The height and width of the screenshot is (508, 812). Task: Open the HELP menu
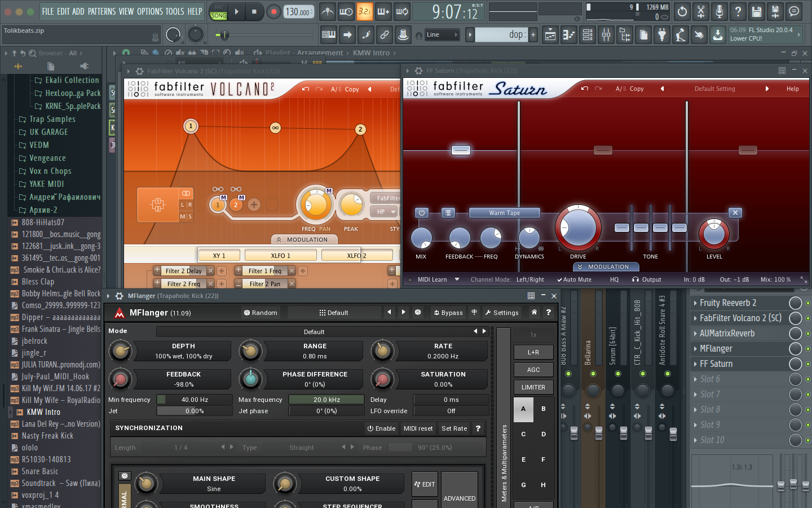click(x=195, y=11)
